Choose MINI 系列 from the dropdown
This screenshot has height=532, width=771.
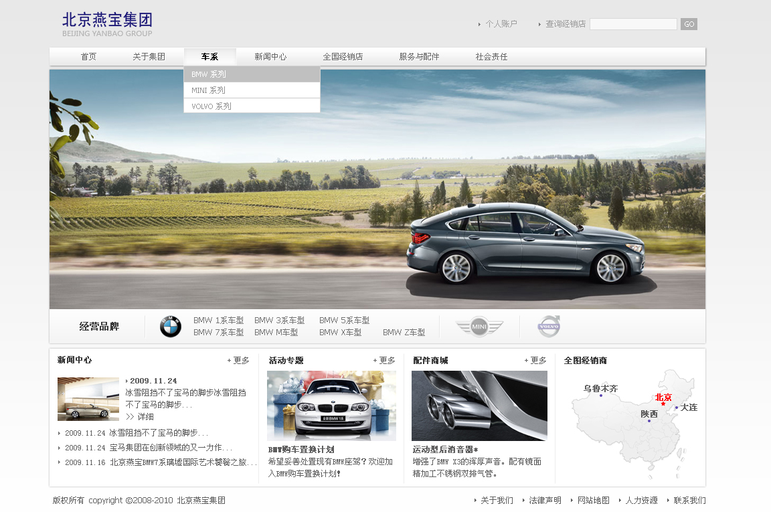coord(252,90)
